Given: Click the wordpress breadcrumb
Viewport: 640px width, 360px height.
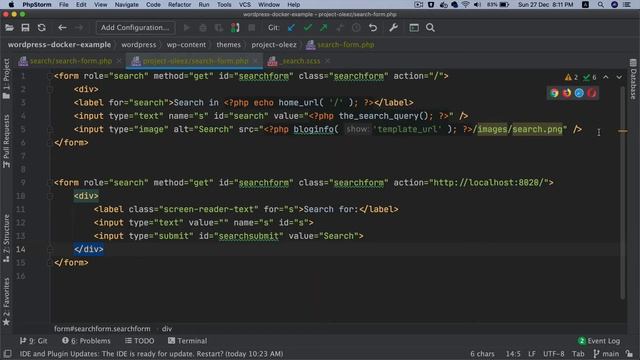Looking at the screenshot, I should click(139, 45).
